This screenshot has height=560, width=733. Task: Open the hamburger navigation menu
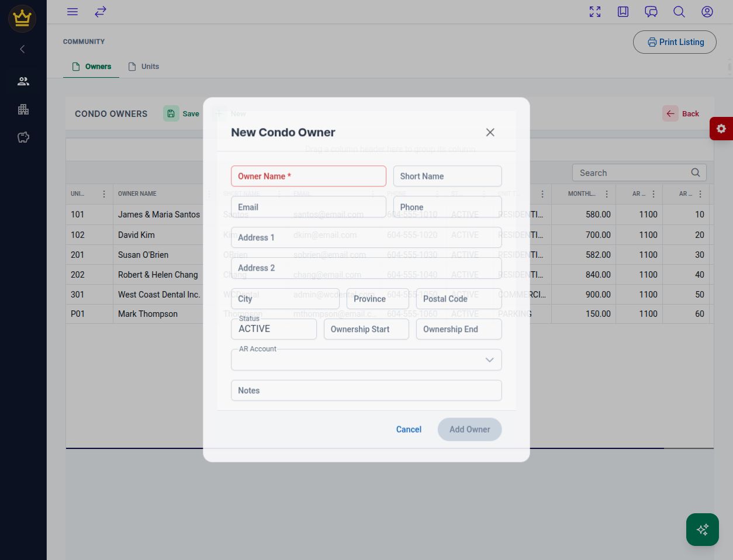click(x=72, y=12)
